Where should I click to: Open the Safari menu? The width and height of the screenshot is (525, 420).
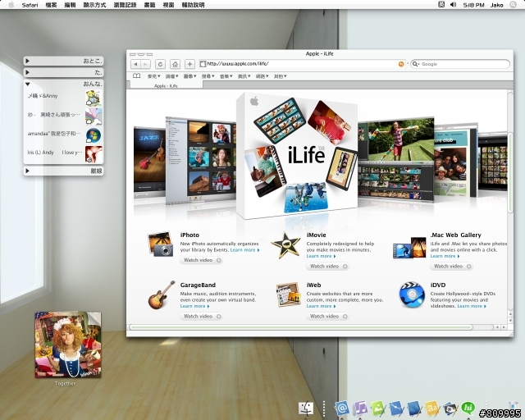pos(30,5)
